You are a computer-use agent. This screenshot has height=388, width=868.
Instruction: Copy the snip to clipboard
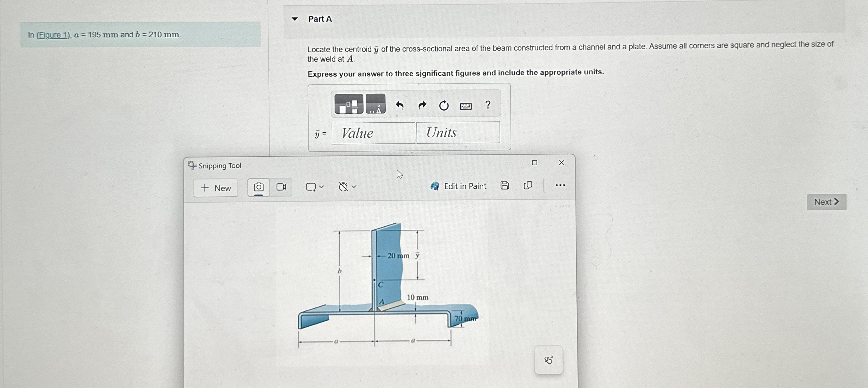coord(528,186)
